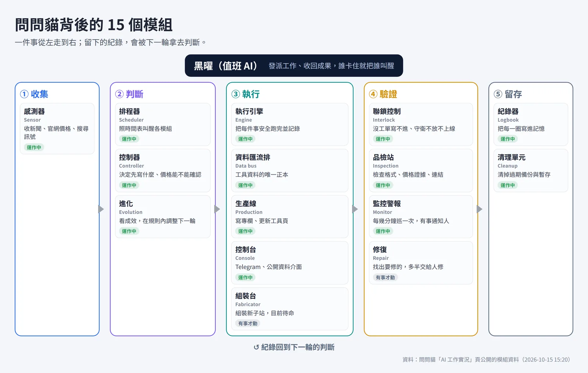
Task: Click the banner text 發派工作、收回成果
Action: (300, 66)
